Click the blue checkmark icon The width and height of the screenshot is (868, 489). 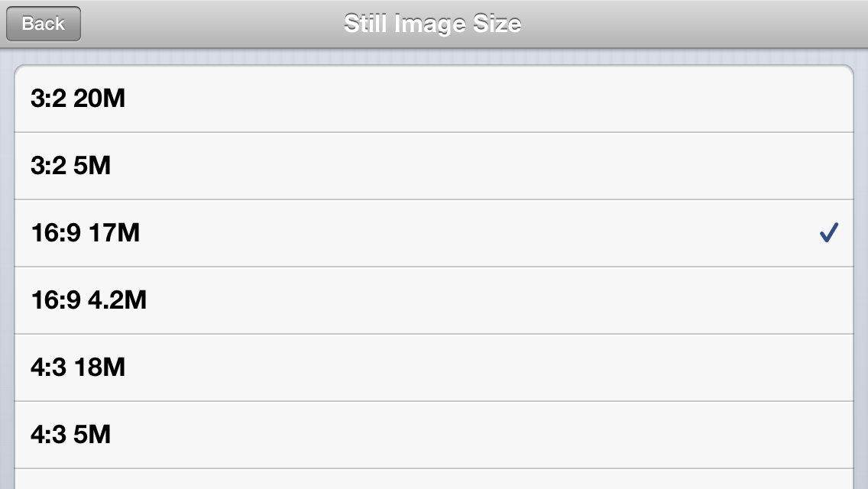coord(829,233)
